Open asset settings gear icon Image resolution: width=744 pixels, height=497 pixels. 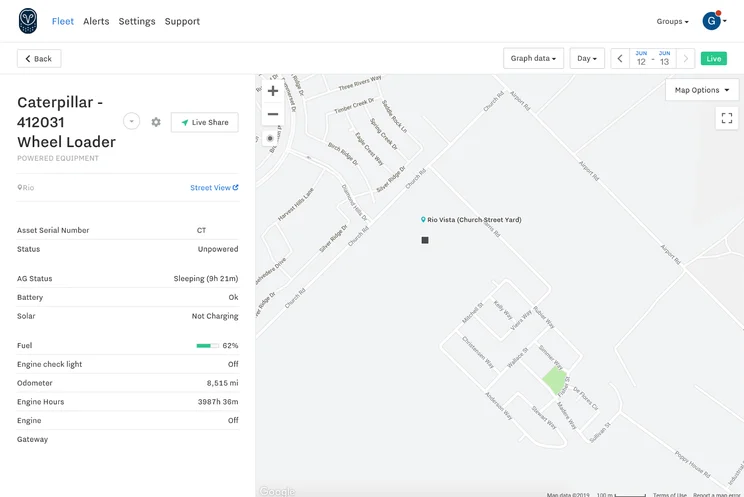[156, 122]
